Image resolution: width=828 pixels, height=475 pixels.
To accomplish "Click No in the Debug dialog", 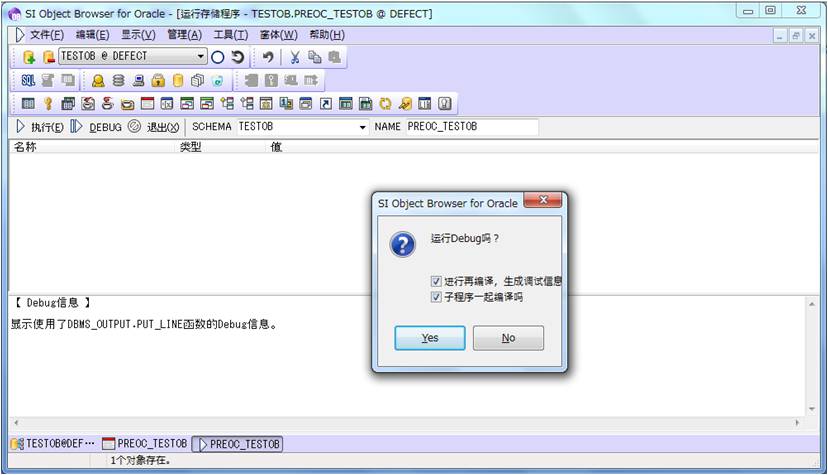I will point(508,338).
